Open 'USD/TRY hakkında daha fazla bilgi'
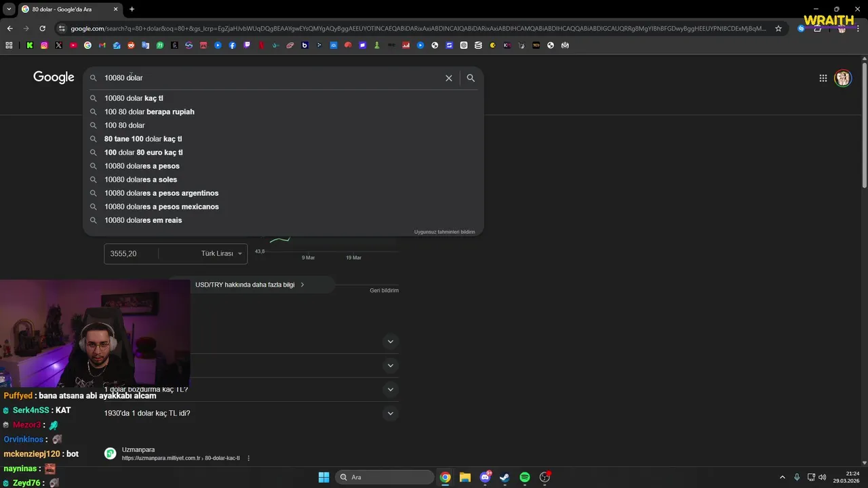Image resolution: width=868 pixels, height=488 pixels. pos(250,285)
